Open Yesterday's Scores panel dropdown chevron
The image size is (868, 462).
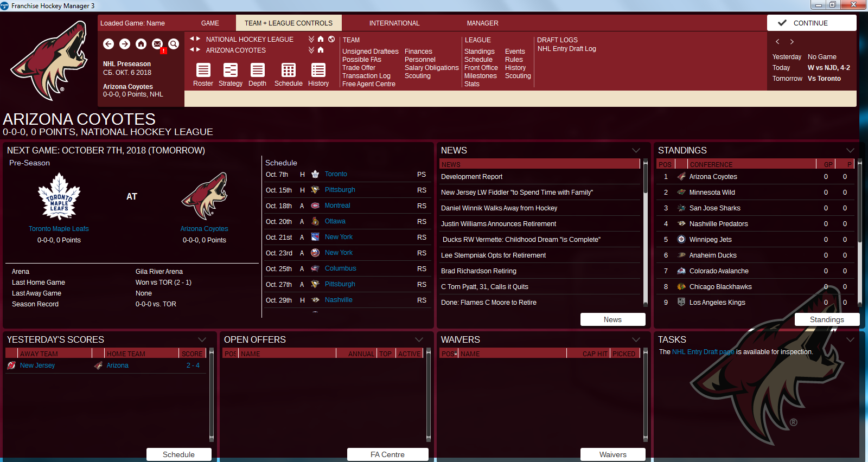click(x=202, y=339)
